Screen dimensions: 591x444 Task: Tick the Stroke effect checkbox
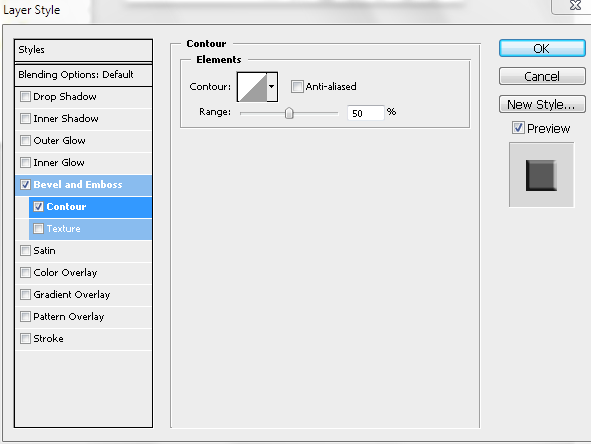coord(25,338)
